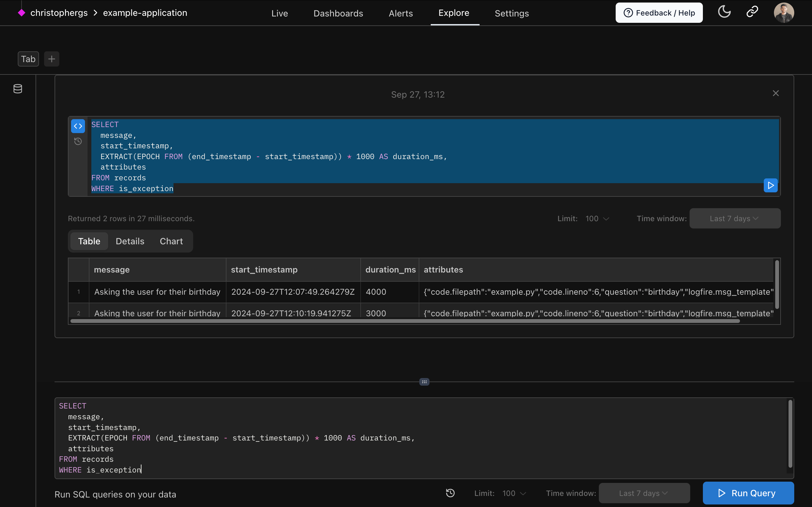Expand the results Limit 100 dropdown
The width and height of the screenshot is (812, 507).
(x=597, y=219)
